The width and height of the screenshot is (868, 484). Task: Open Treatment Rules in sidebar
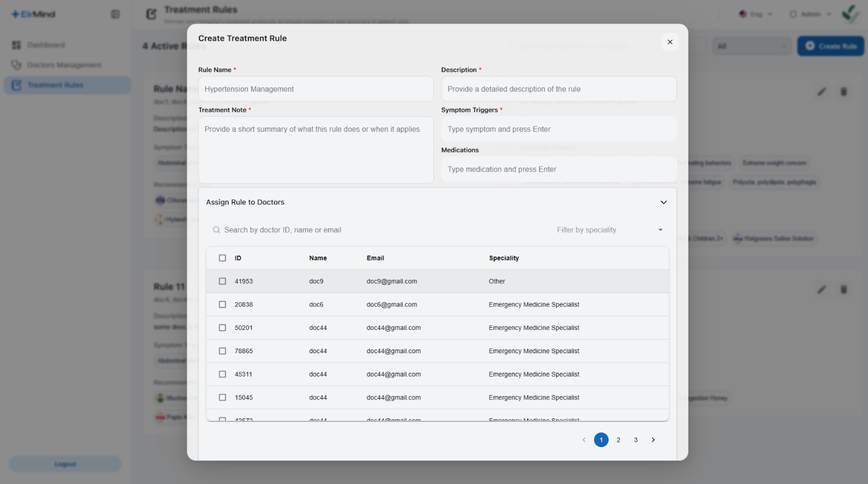[67, 85]
